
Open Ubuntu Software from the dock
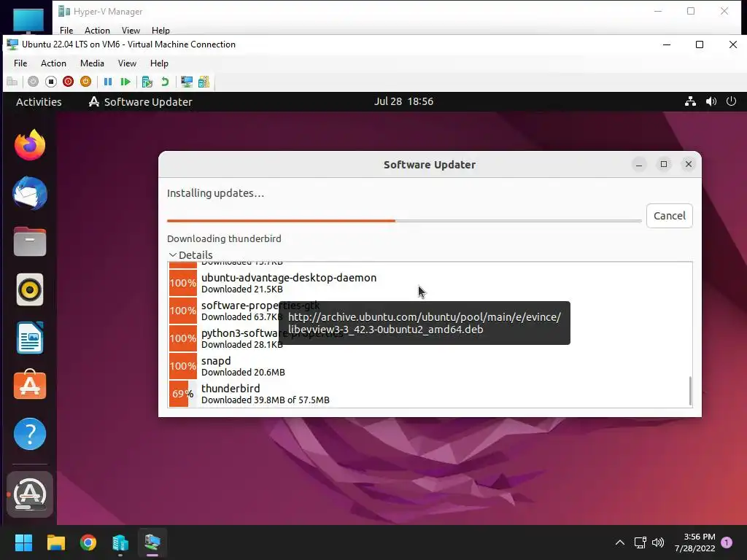29,385
